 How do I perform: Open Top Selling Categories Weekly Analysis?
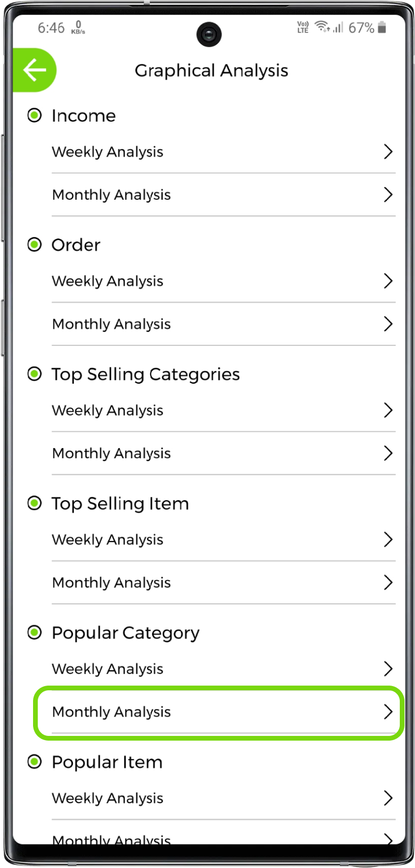point(108,410)
